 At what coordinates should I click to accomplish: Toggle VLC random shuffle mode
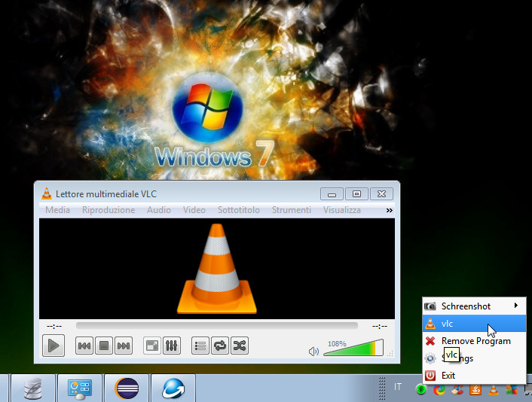coord(240,346)
